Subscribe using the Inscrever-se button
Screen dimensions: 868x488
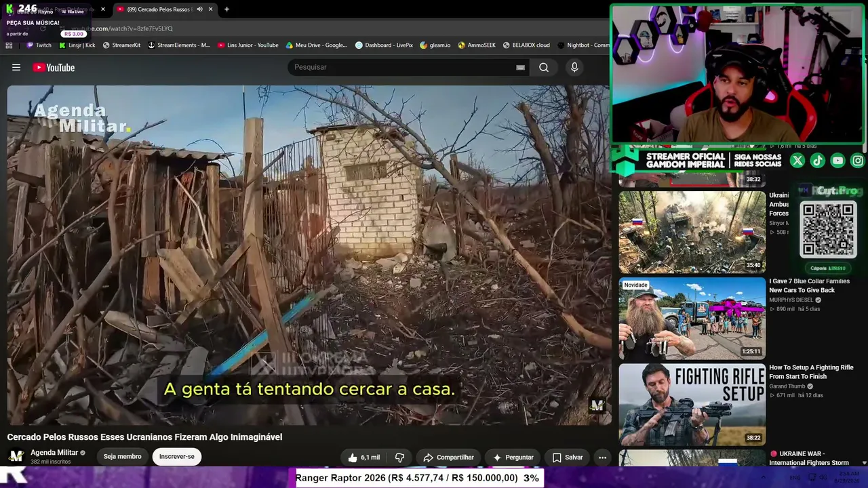(x=176, y=456)
